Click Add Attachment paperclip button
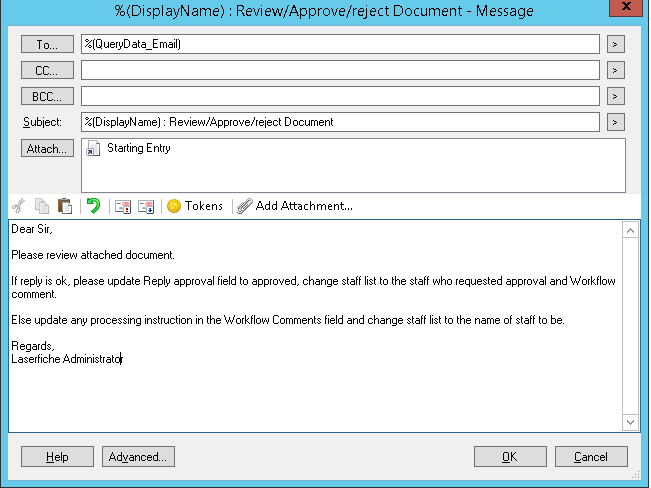This screenshot has height=488, width=651. tap(295, 206)
